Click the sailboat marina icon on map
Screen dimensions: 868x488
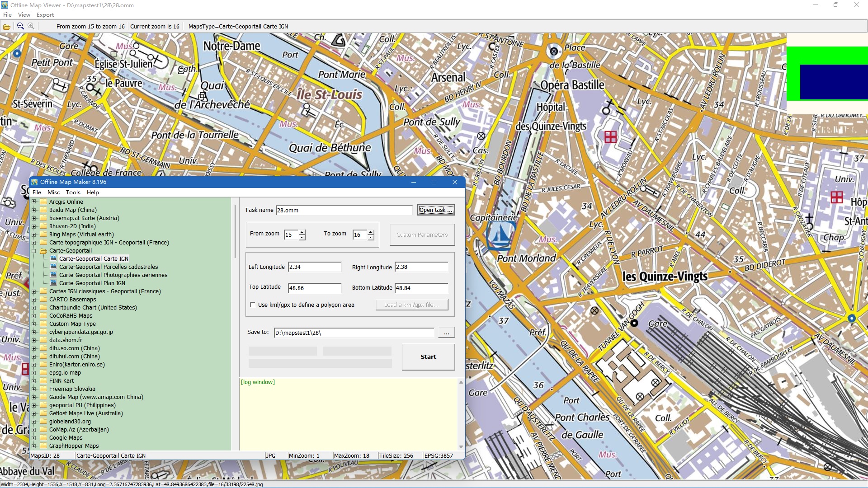click(x=499, y=235)
